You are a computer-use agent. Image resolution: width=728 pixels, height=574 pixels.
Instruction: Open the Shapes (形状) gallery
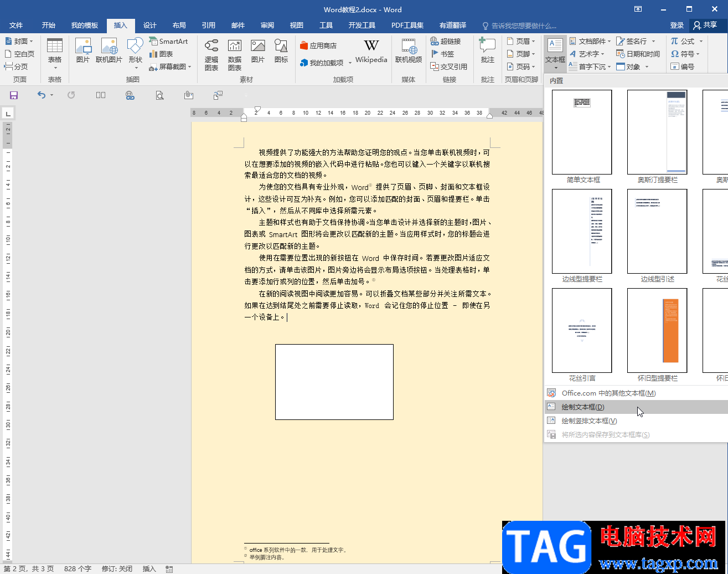tap(136, 54)
